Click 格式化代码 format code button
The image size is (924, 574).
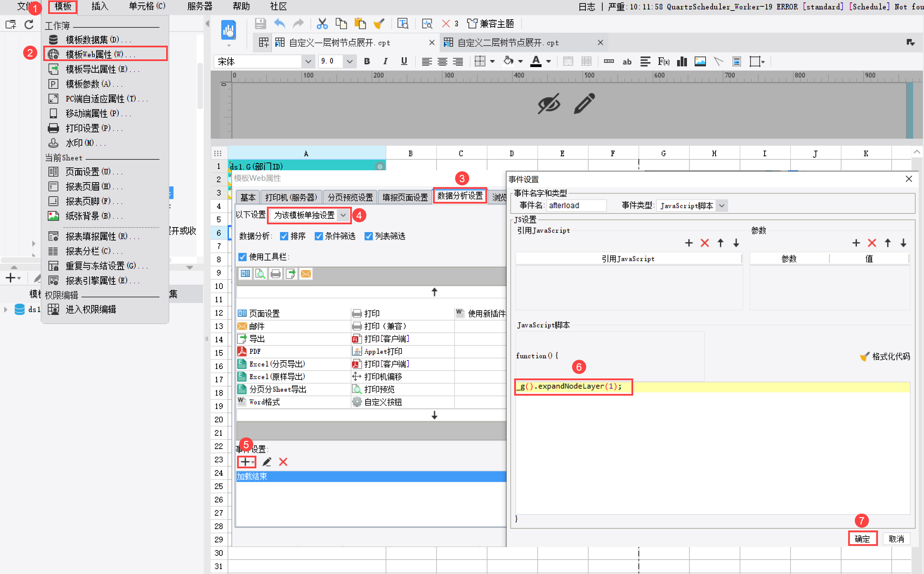tap(885, 356)
